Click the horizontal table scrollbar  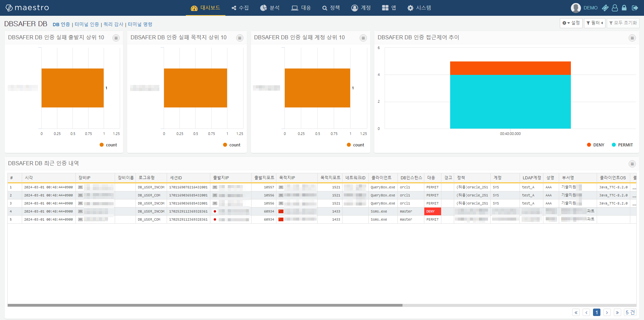tap(205, 305)
